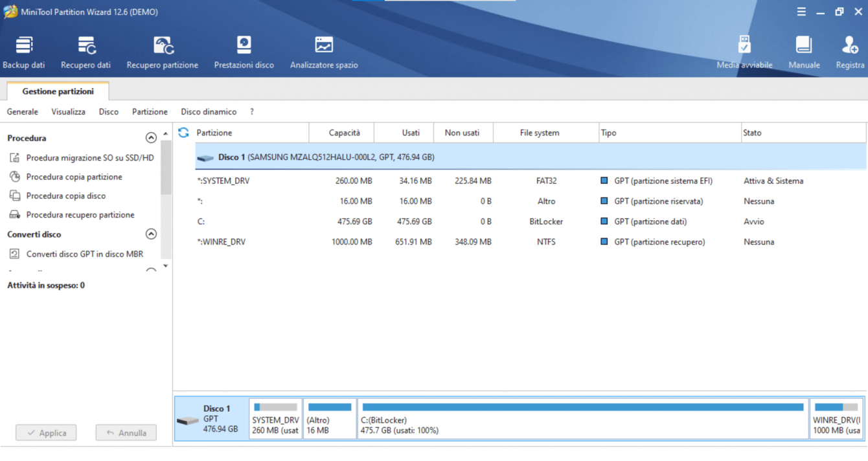This screenshot has height=461, width=868.
Task: Open the ? help menu
Action: (252, 112)
